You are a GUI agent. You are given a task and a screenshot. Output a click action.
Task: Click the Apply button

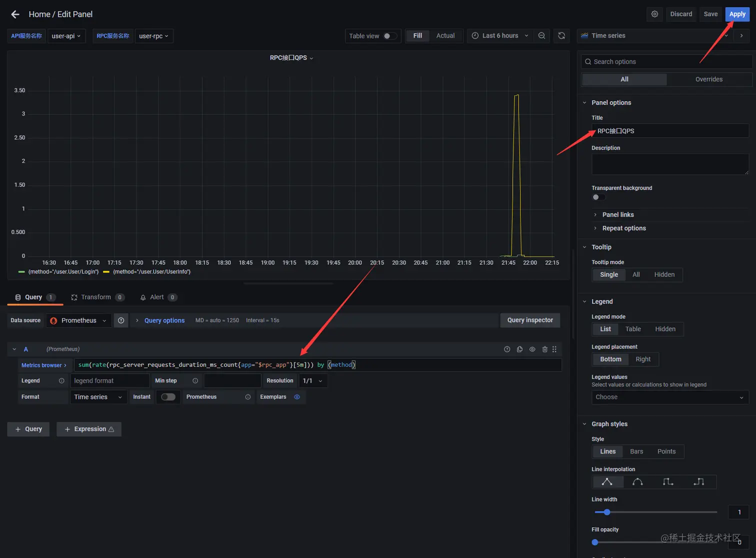pos(737,14)
